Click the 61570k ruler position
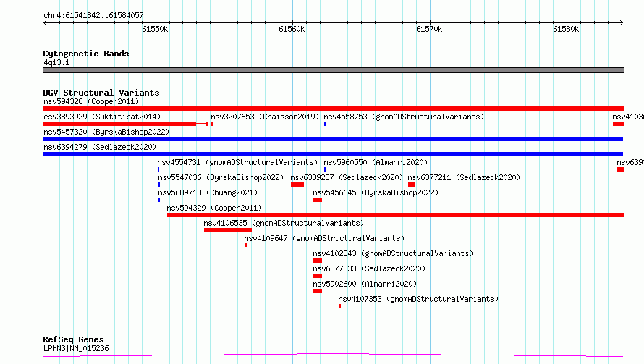644x364 pixels. coord(429,29)
